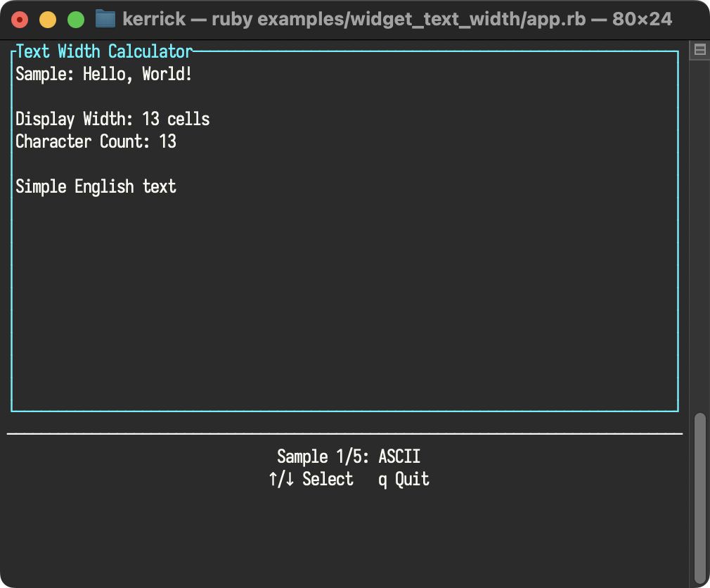The width and height of the screenshot is (710, 588).
Task: Minimize the window using the yellow button
Action: pos(48,20)
